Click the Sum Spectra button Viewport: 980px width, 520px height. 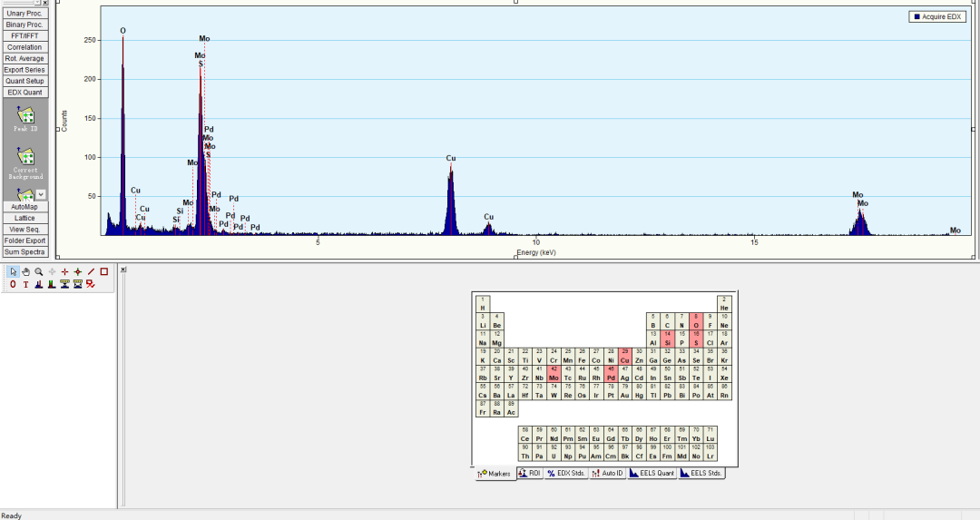coord(25,252)
